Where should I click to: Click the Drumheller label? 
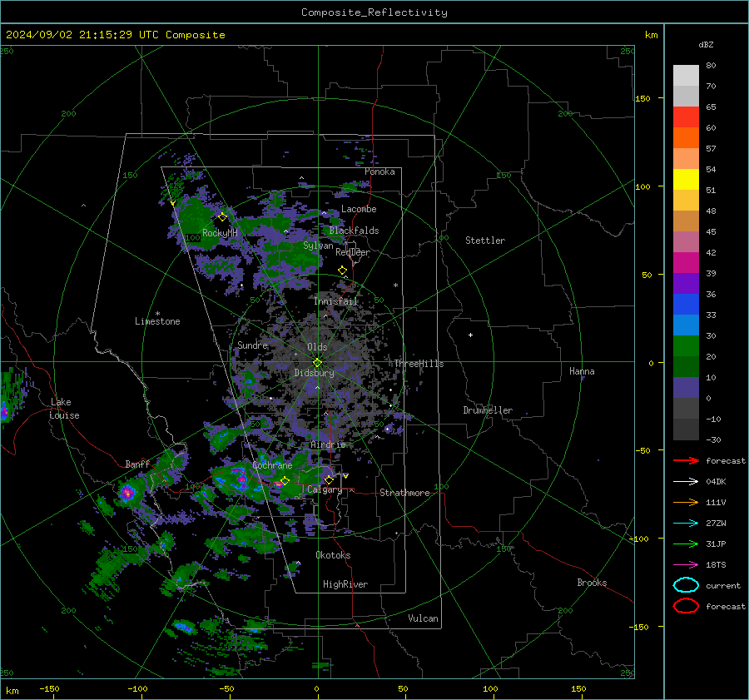tap(488, 410)
